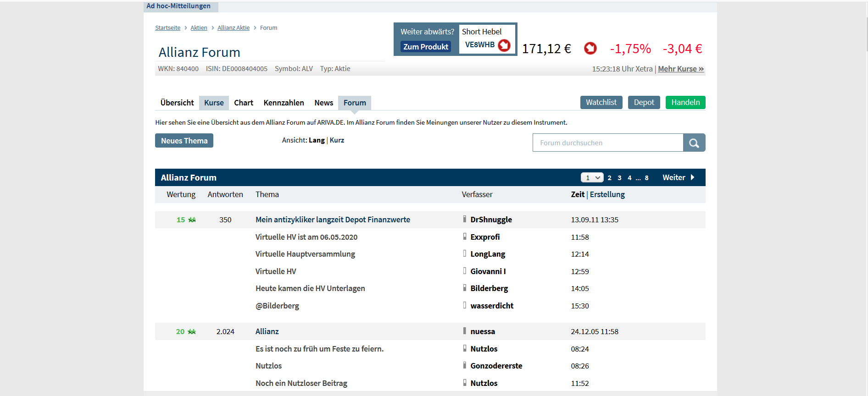The image size is (868, 396).
Task: Open the Kennzahlen tab
Action: pos(284,103)
